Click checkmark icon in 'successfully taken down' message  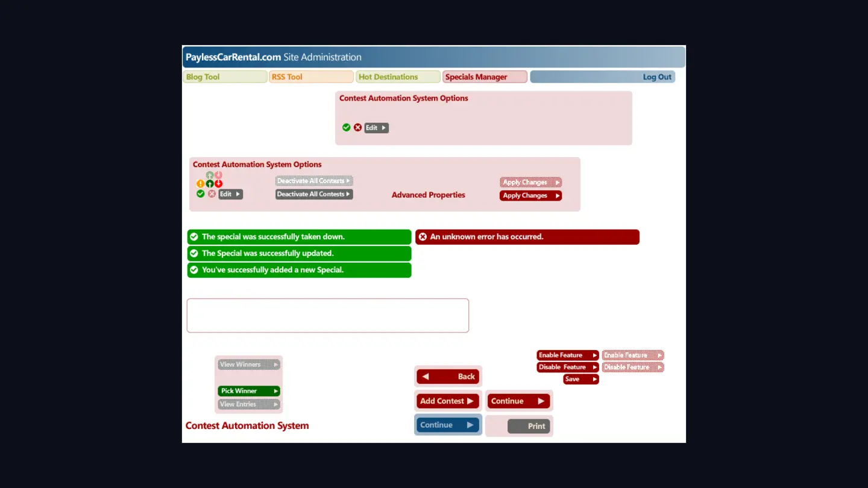194,237
